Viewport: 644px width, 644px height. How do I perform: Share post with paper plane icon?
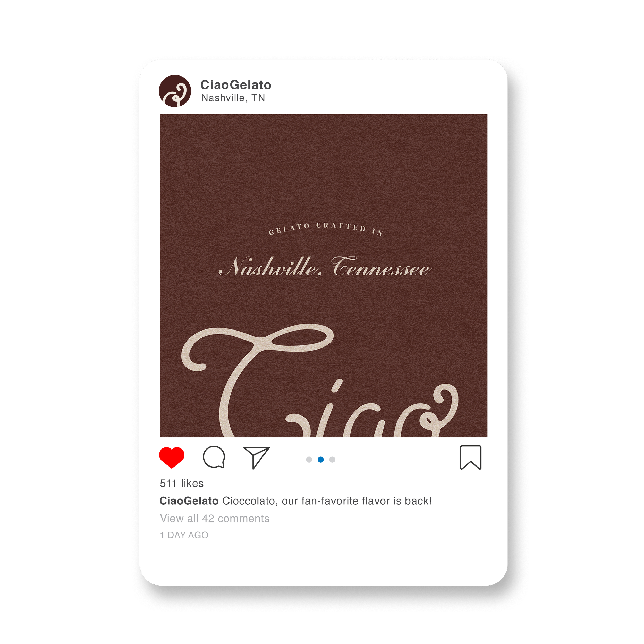256,458
